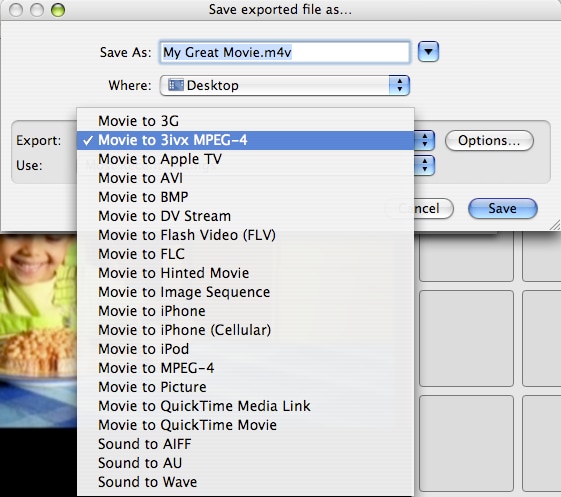Click the green zoom window button

(58, 10)
